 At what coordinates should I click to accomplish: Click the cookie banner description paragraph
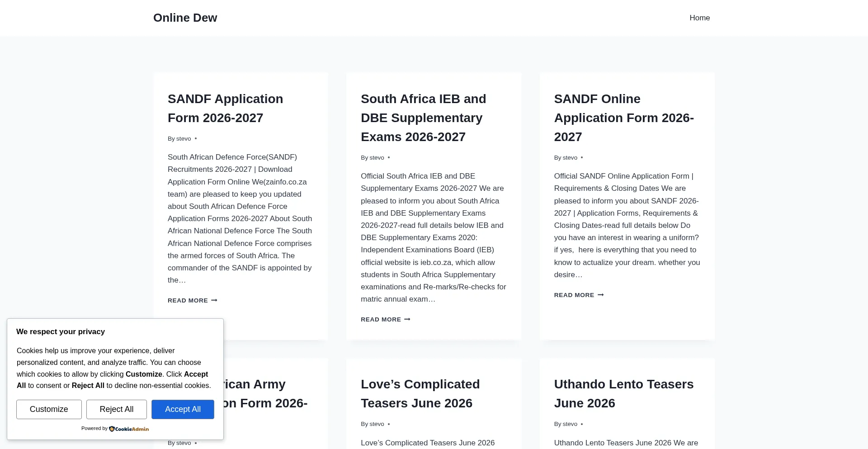tap(114, 368)
